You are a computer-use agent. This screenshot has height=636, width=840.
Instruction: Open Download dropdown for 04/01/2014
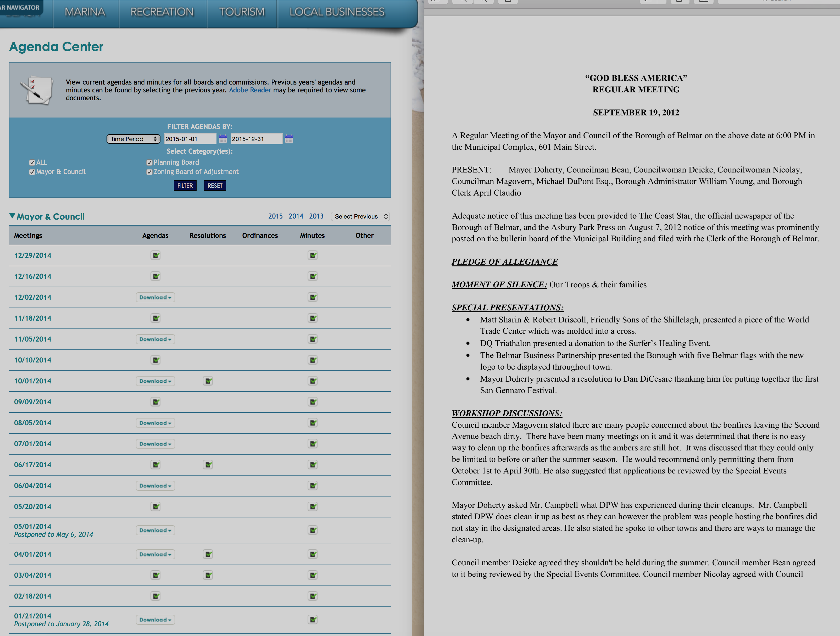(x=155, y=554)
